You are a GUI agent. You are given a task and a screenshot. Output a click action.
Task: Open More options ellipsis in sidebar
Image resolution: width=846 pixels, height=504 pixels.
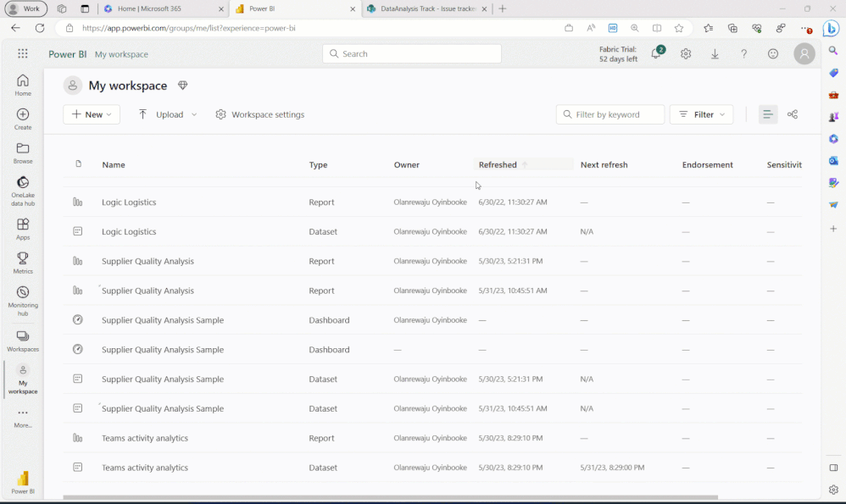(x=23, y=418)
